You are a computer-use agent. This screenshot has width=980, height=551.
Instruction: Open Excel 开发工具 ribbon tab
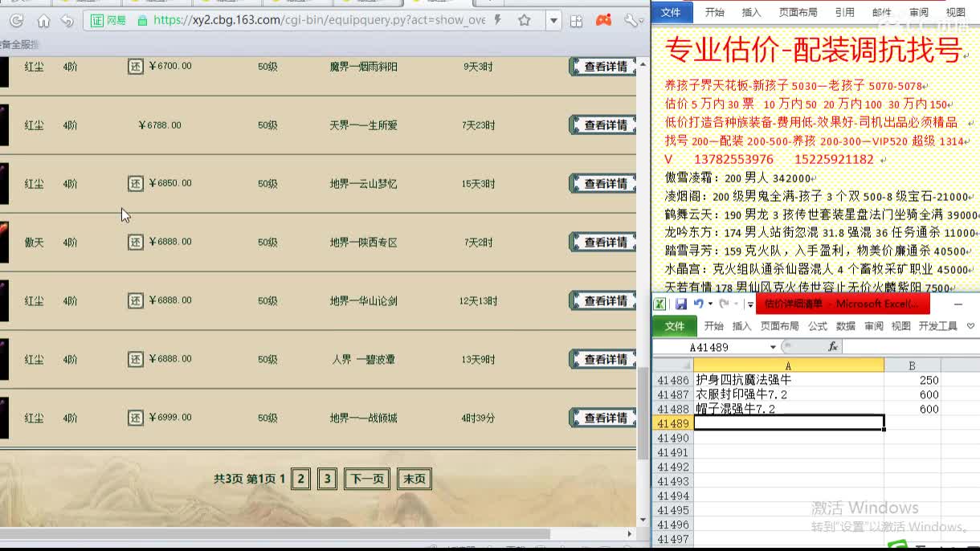[938, 326]
